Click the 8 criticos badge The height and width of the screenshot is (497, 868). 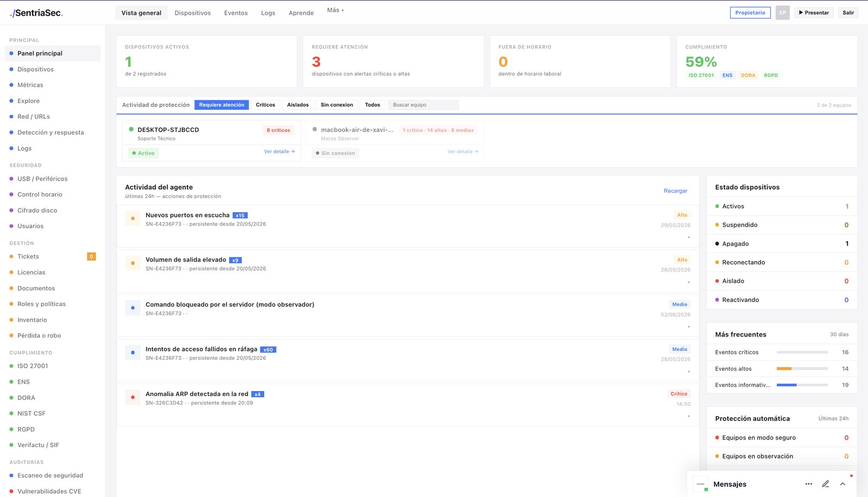coord(278,130)
